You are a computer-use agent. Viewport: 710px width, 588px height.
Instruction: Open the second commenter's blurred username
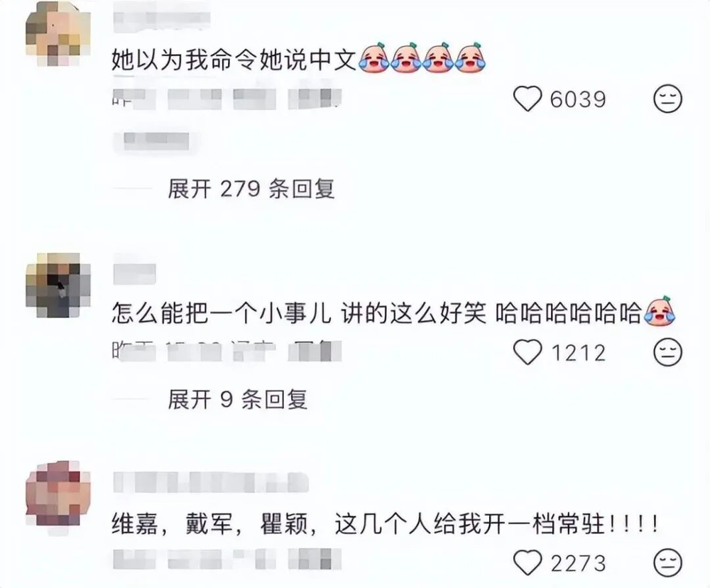point(134,275)
